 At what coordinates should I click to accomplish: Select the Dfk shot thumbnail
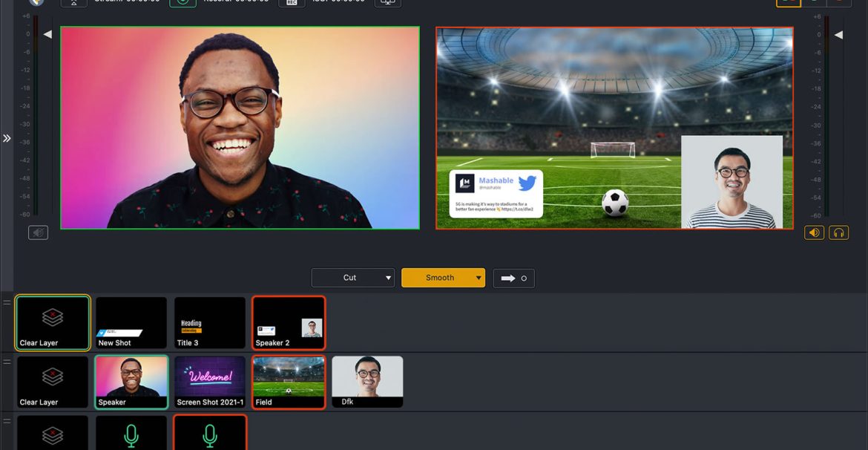[367, 382]
